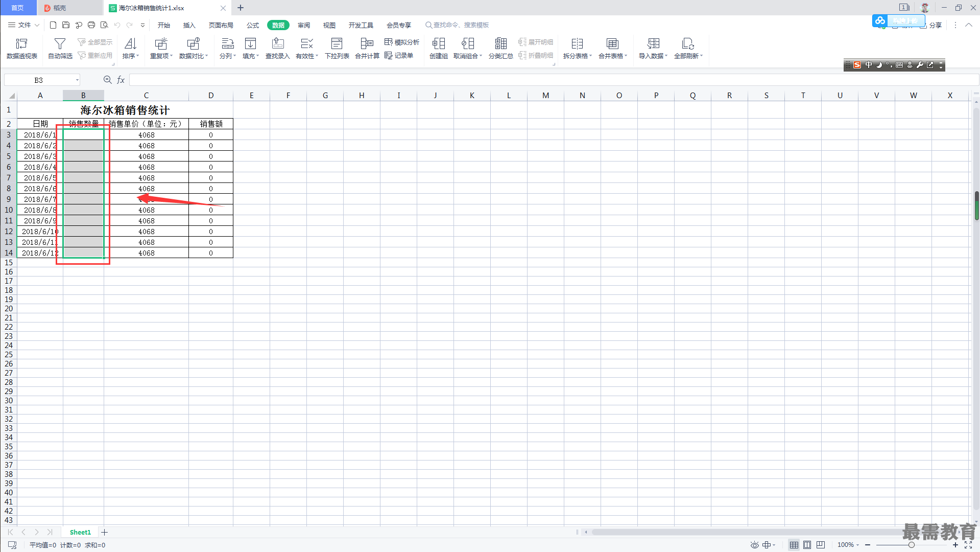Screen dimensions: 980x552
Task: Open the 数据透视表 pivot table tool
Action: point(21,49)
